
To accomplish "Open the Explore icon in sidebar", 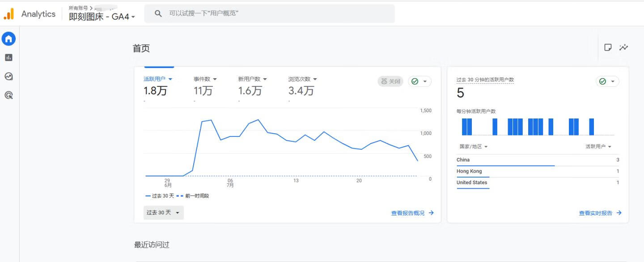I will coord(8,76).
